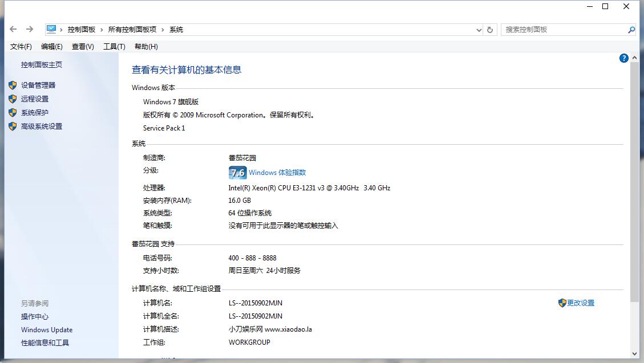Screen dimensions: 644x363
Task: Open the 工具(T) menu
Action: (114, 46)
